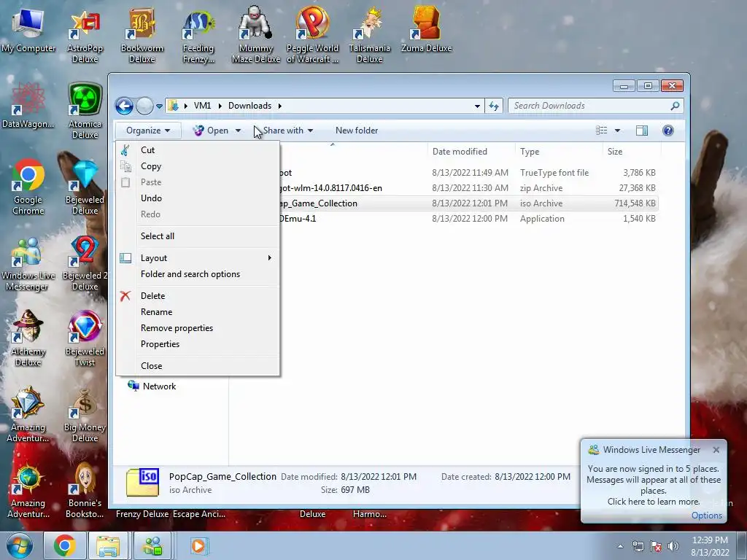The height and width of the screenshot is (560, 747).
Task: Show the preview pane
Action: click(642, 131)
